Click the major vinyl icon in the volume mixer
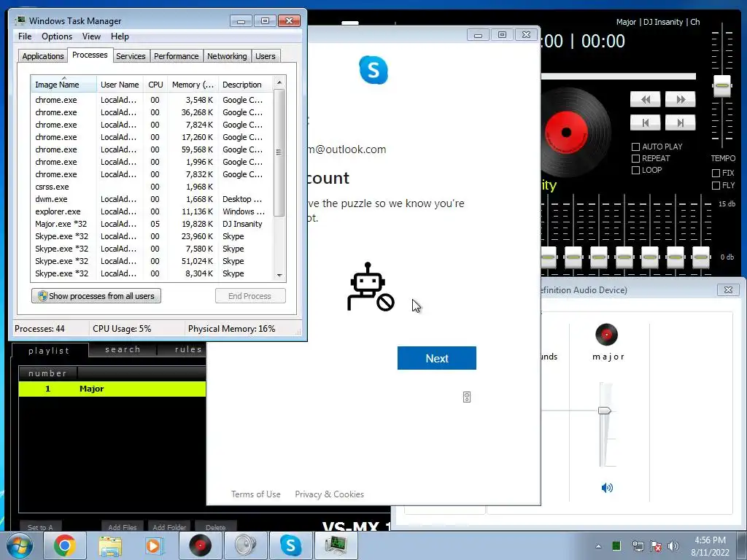Viewport: 747px width, 560px height. (606, 334)
